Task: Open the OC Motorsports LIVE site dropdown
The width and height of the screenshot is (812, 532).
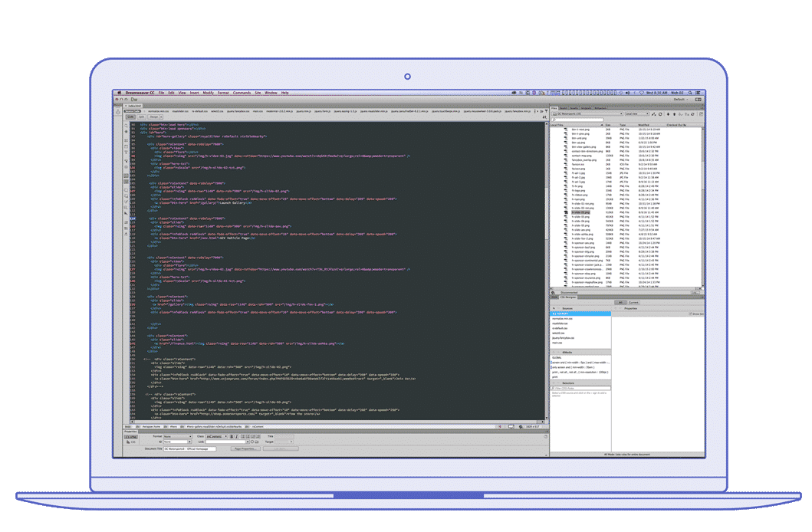Action: click(x=588, y=114)
